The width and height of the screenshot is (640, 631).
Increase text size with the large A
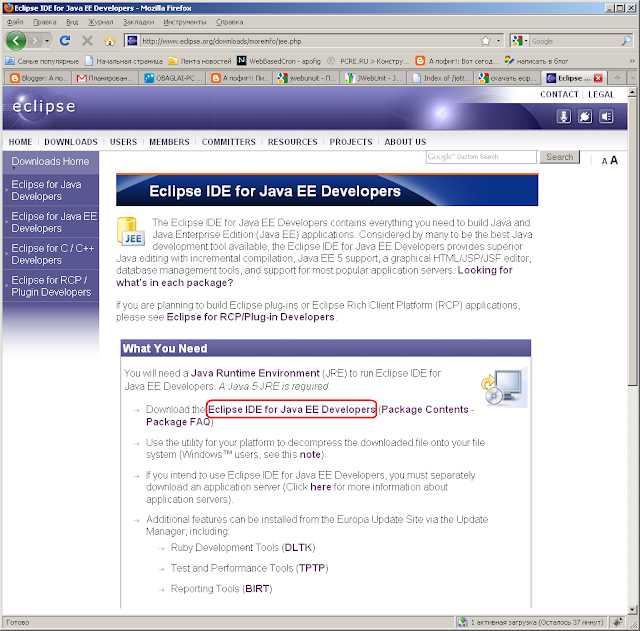click(x=613, y=160)
